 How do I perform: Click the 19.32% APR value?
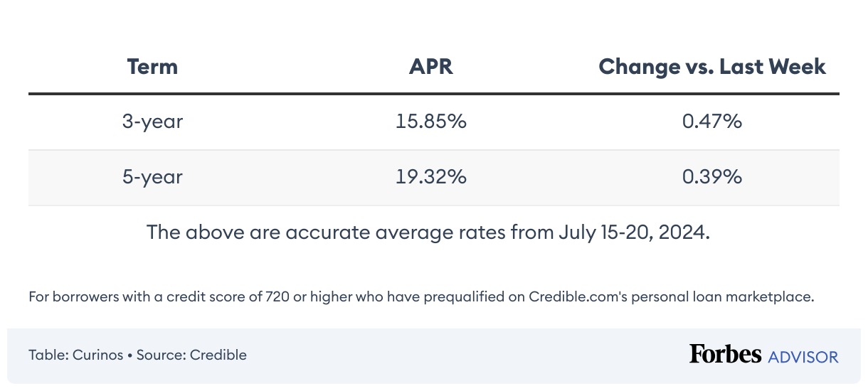coord(430,177)
